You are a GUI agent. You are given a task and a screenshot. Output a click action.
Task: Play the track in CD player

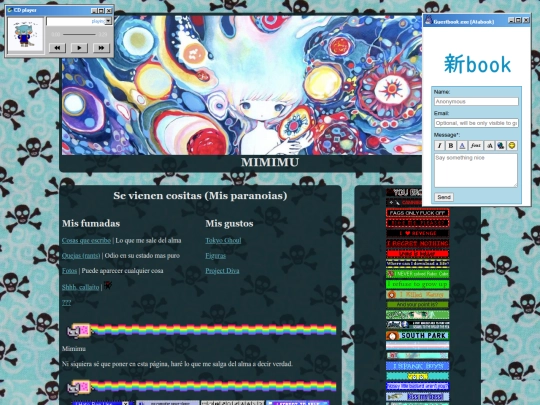coord(79,48)
